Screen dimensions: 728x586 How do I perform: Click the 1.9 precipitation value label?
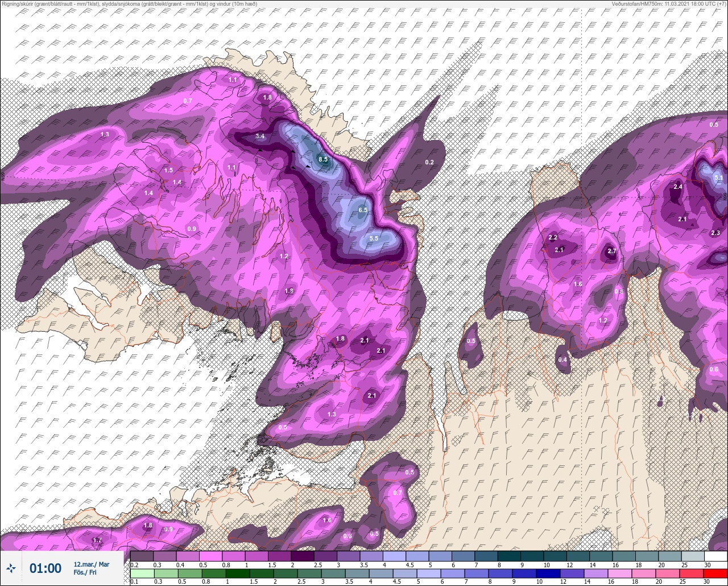point(289,291)
